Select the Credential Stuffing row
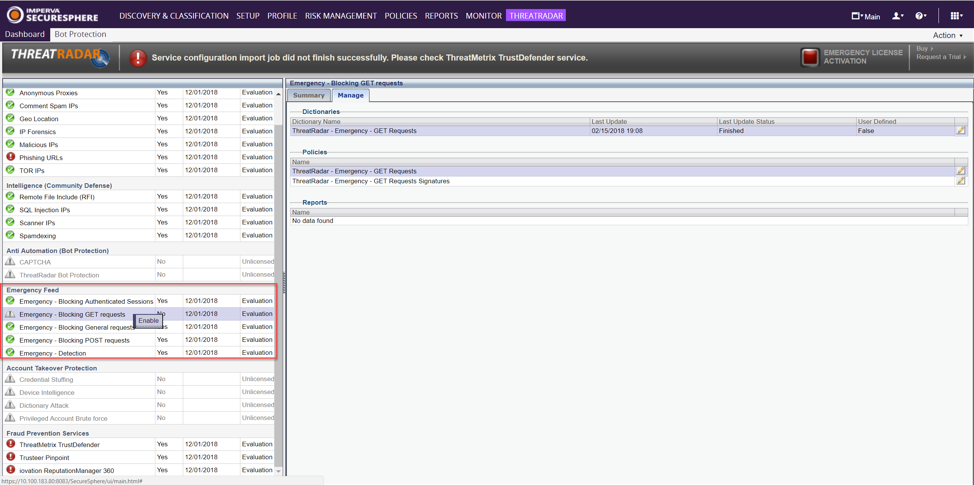This screenshot has width=974, height=485. click(x=139, y=379)
